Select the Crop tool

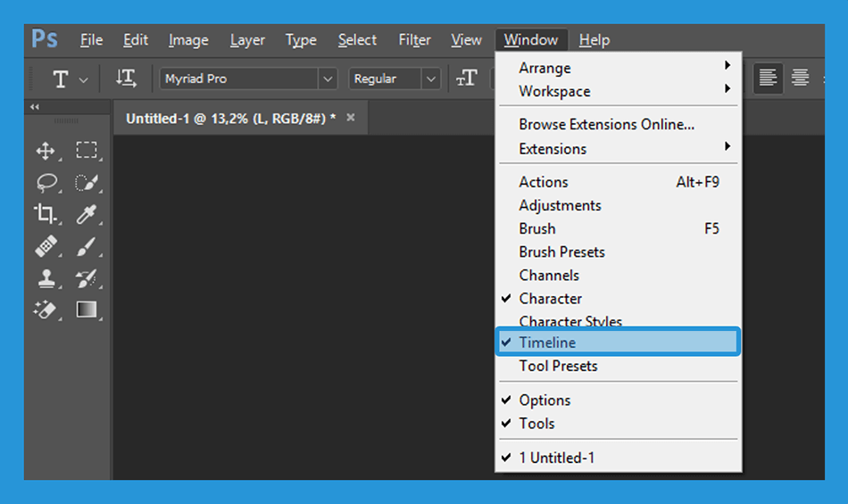point(45,214)
